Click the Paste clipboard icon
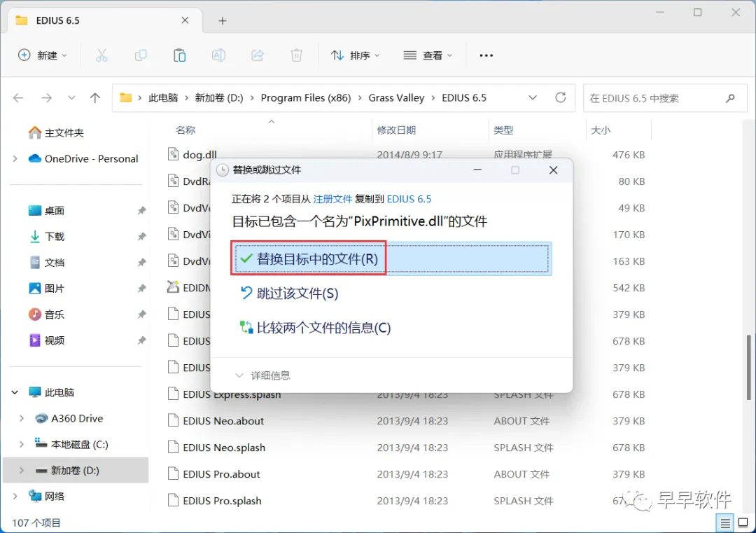Viewport: 756px width, 533px height. click(179, 55)
